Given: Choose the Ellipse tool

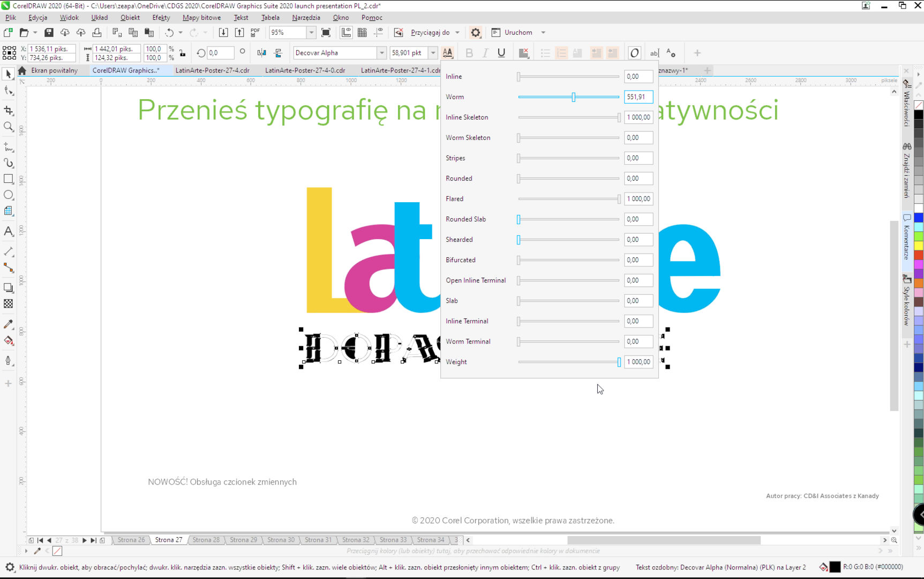Looking at the screenshot, I should 9,195.
